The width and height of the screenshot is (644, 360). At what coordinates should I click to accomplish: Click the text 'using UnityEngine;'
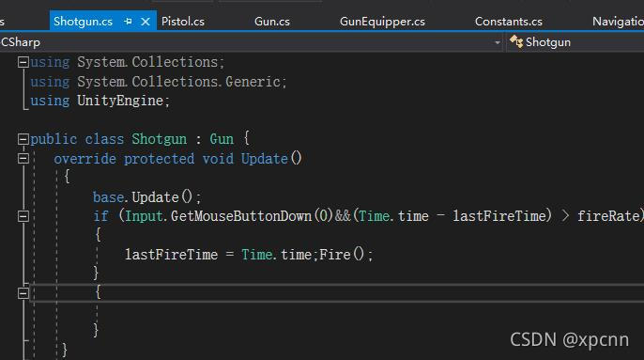point(100,101)
